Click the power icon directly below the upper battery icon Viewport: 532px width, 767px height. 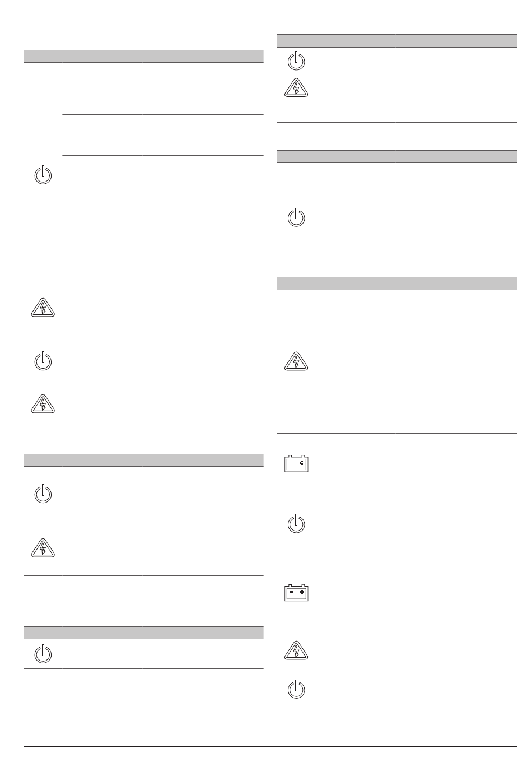tap(296, 524)
